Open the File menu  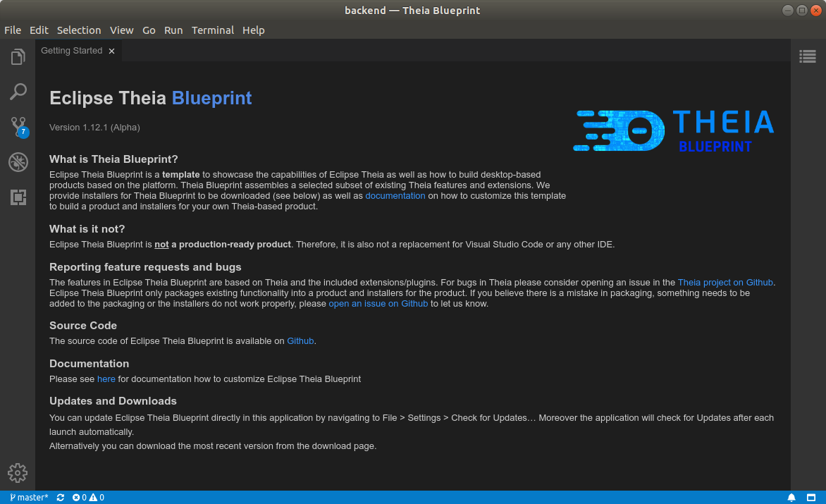tap(13, 30)
